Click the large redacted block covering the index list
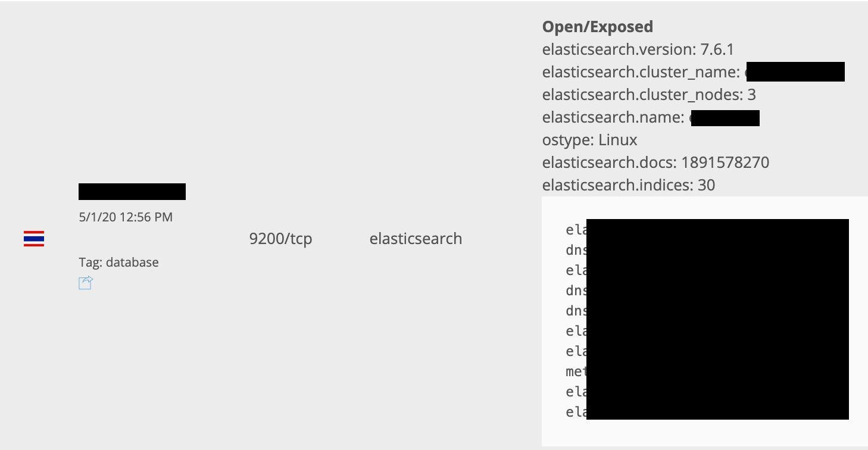This screenshot has height=450, width=868. (717, 319)
